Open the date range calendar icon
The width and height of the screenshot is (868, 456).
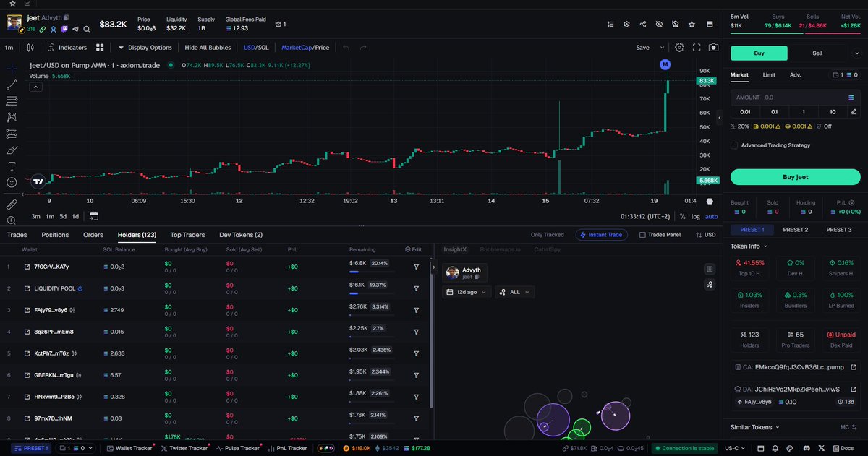(x=93, y=216)
